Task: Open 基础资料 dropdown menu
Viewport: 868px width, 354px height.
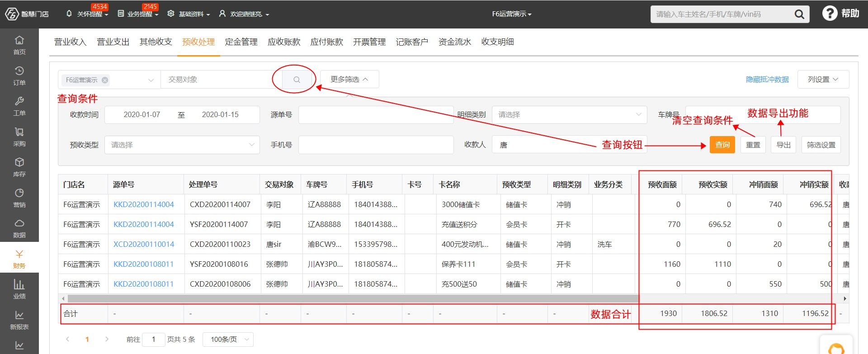Action: pos(189,14)
